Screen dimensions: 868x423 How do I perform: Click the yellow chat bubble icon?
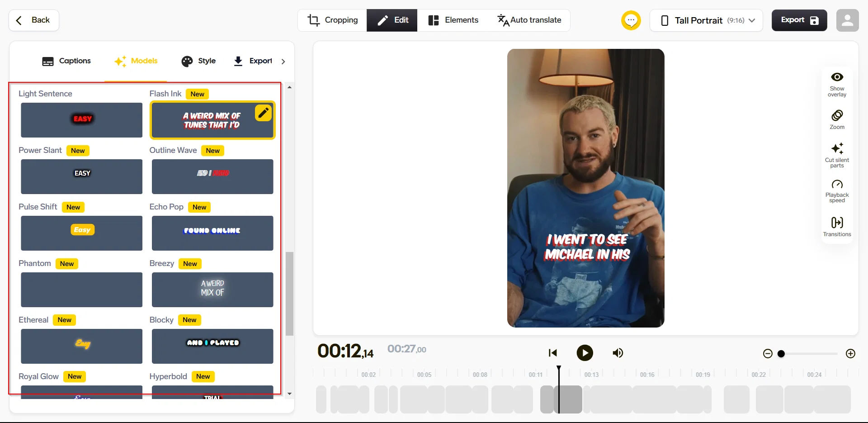631,20
